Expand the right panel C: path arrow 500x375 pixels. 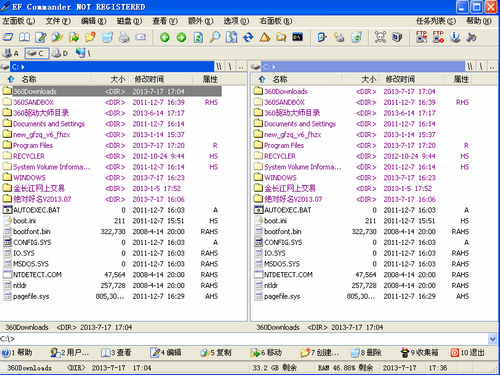(x=274, y=67)
